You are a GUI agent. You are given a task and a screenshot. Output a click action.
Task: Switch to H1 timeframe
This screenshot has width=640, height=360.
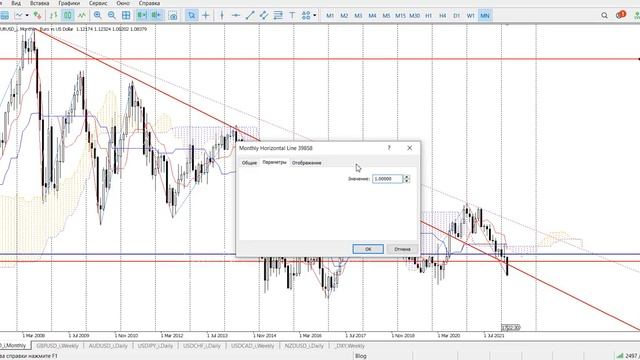coord(429,16)
